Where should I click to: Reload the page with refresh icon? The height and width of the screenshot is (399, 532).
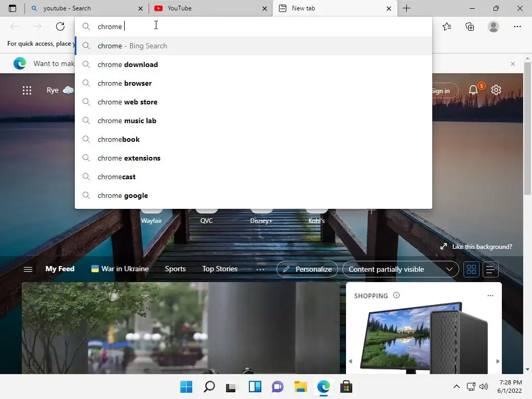tap(60, 26)
